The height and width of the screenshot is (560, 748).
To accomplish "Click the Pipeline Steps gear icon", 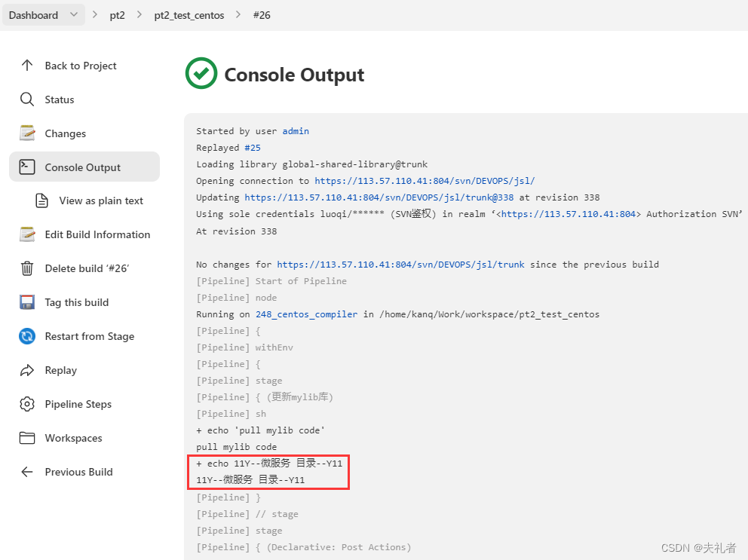I will coord(27,404).
